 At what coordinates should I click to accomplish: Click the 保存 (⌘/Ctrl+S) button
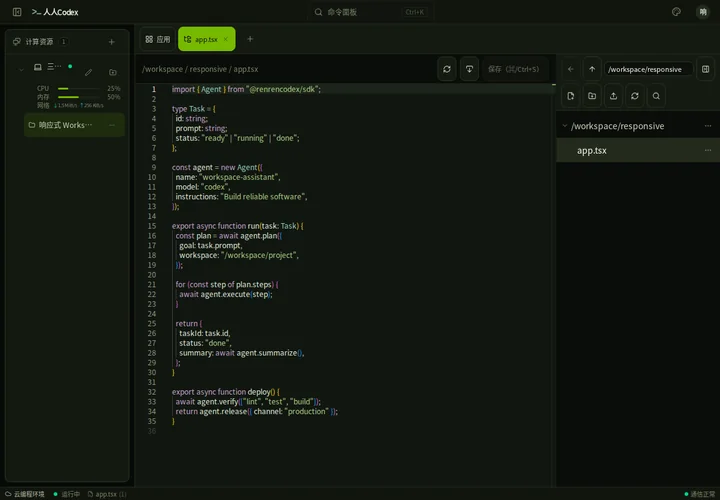click(x=514, y=69)
